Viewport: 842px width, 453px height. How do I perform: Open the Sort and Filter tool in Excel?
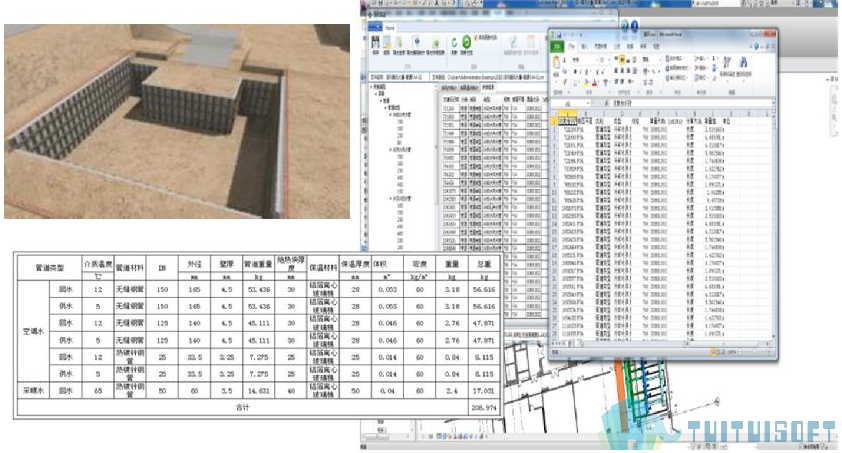click(x=727, y=67)
